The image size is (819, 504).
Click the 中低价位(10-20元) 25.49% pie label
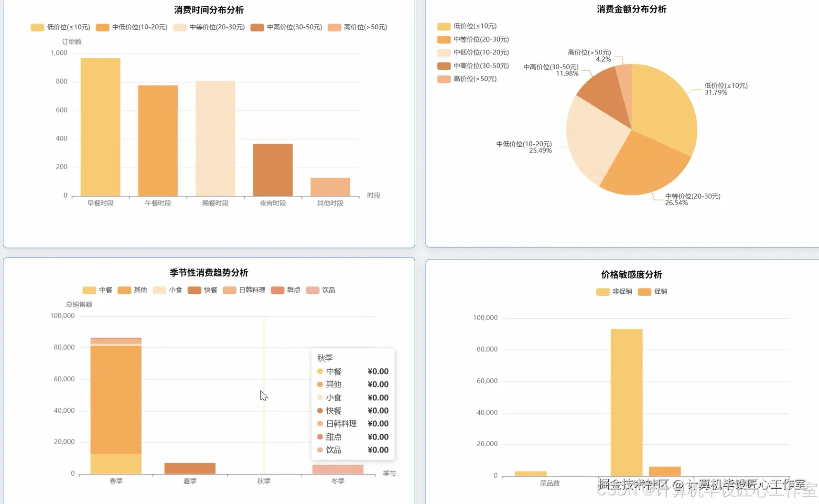tap(524, 147)
